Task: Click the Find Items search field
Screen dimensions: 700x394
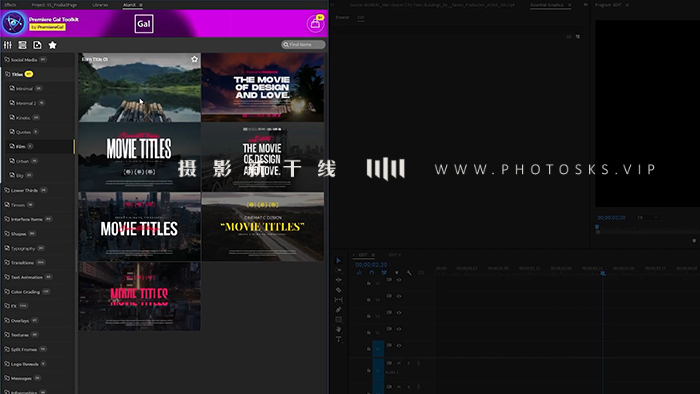Action: click(303, 45)
